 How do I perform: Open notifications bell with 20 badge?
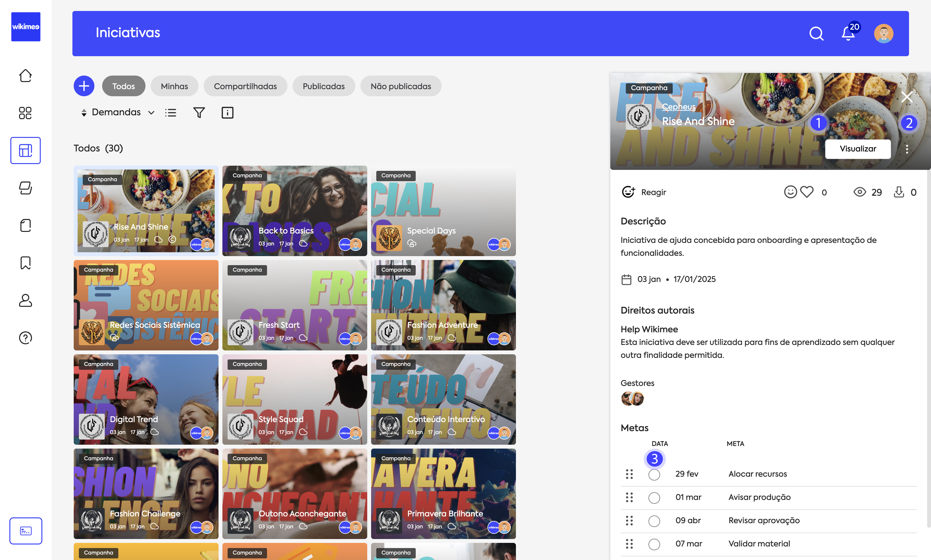[848, 34]
